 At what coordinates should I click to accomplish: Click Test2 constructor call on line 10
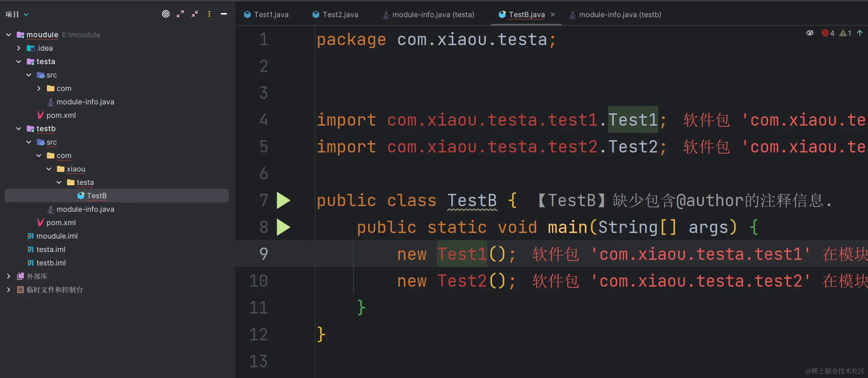pyautogui.click(x=462, y=281)
